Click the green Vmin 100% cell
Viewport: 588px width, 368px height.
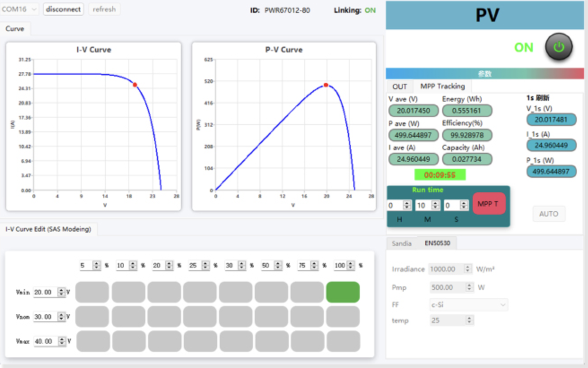343,292
